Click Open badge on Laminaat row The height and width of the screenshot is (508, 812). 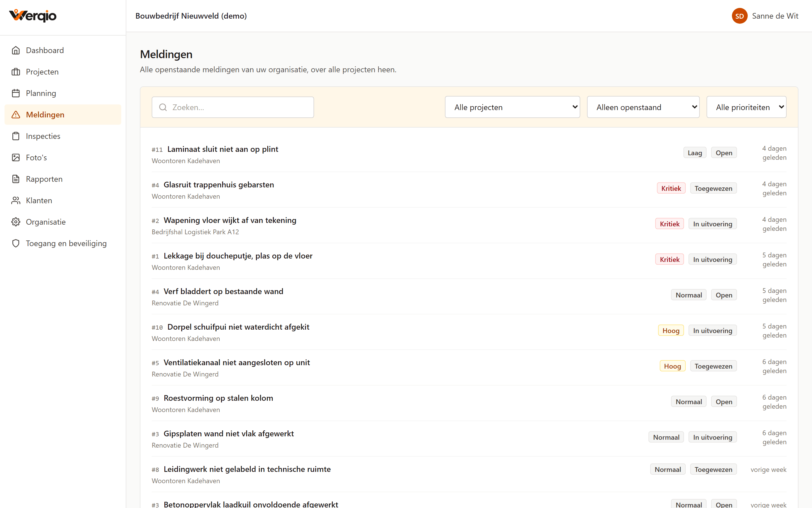724,153
